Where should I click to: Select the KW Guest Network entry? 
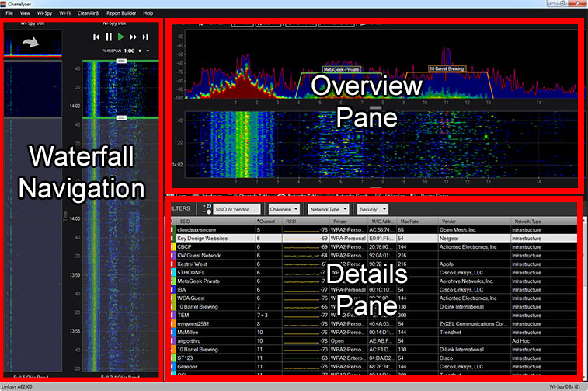coord(199,256)
